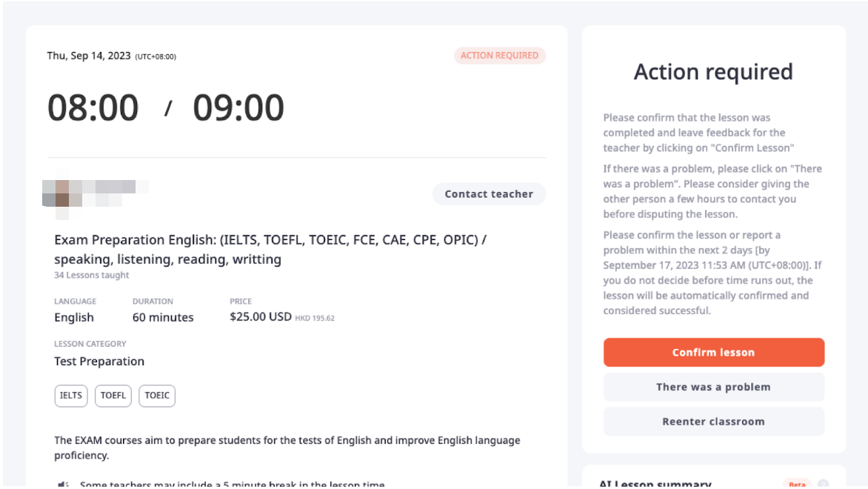
Task: Click the ACTION REQUIRED status badge
Action: (499, 56)
